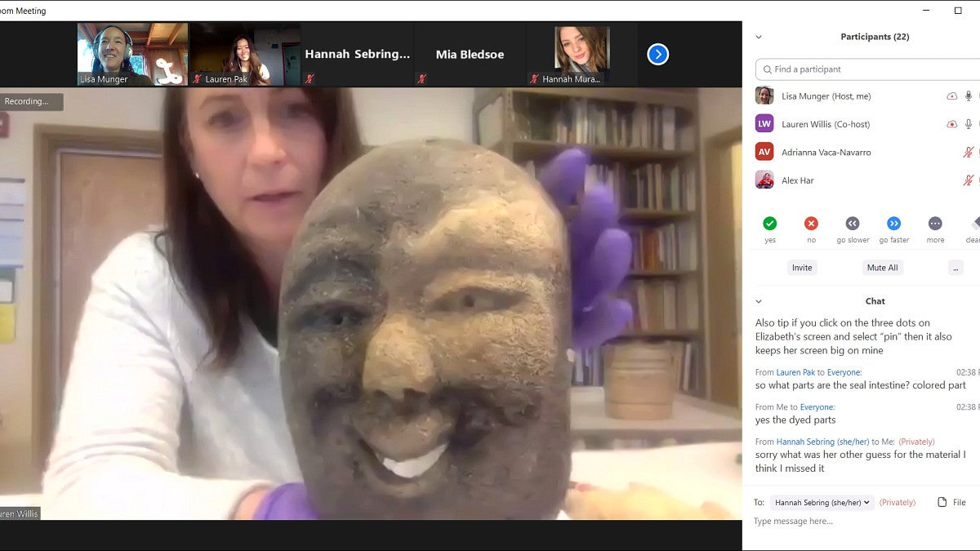The height and width of the screenshot is (551, 980).
Task: Click the 'Adrianna Vaca-Navarro' participant name
Action: pos(826,153)
